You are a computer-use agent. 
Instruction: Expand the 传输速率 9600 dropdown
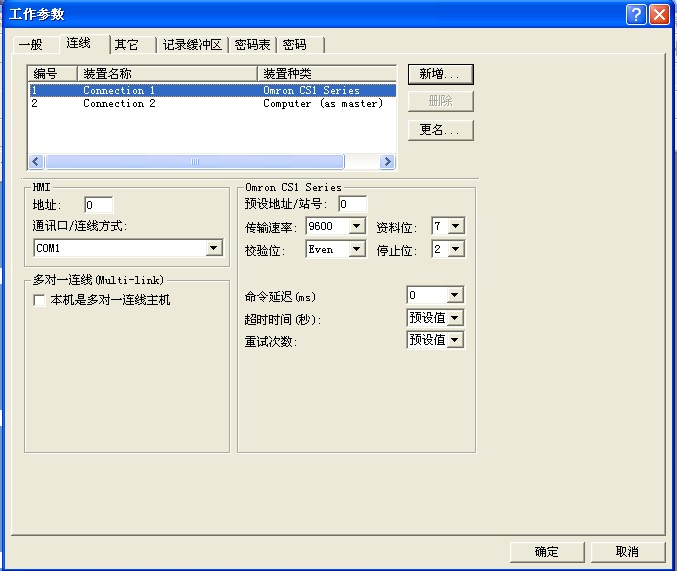[x=357, y=226]
